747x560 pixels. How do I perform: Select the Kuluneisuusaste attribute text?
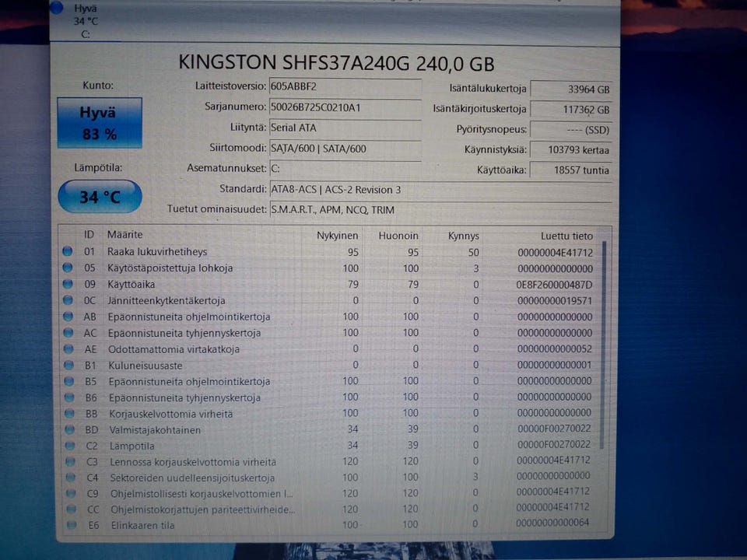coord(146,366)
